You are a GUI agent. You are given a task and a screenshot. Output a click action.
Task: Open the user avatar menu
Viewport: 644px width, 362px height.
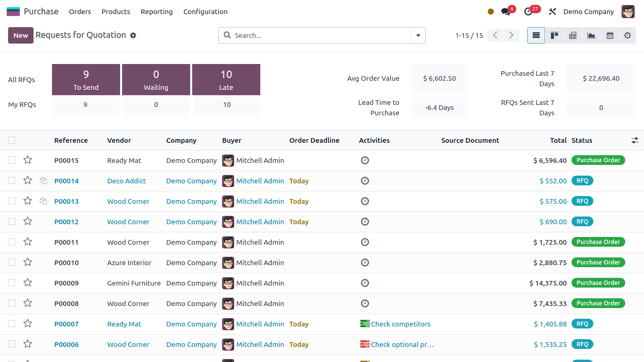click(628, 11)
